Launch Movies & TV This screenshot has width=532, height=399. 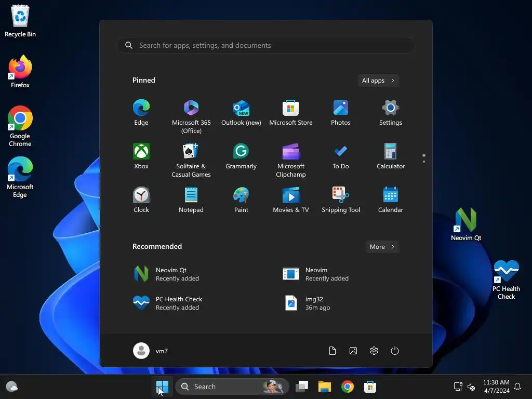click(291, 200)
